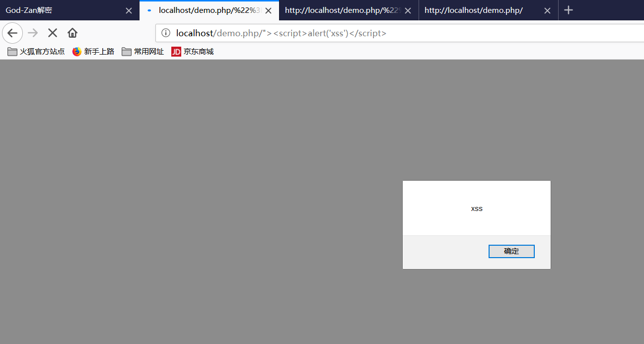This screenshot has width=644, height=344.
Task: Click the xss message text in dialog
Action: pyautogui.click(x=477, y=209)
